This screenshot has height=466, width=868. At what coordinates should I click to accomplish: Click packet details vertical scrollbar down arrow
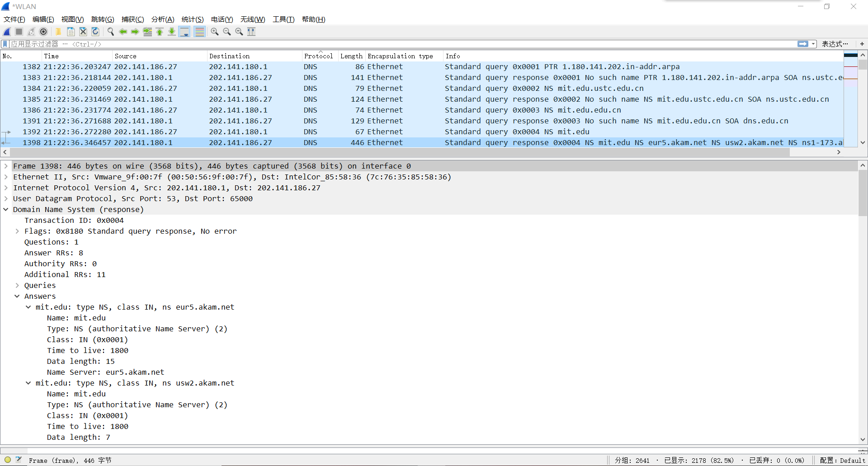[863, 439]
